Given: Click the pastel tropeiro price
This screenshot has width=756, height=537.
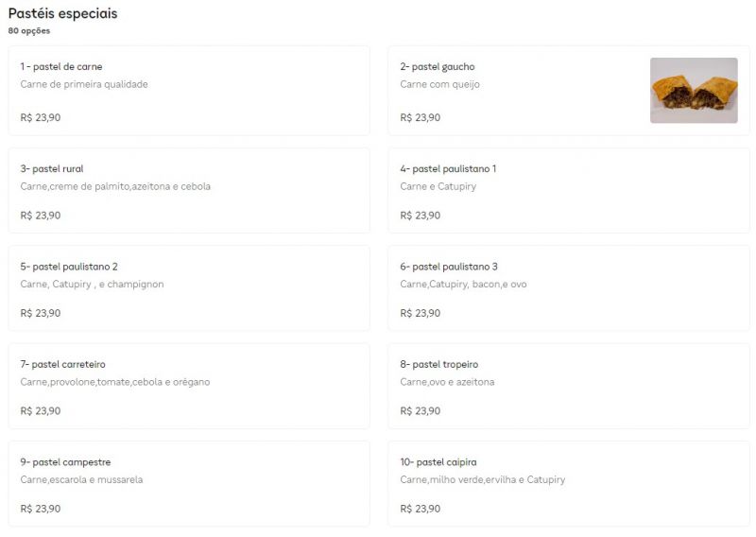Looking at the screenshot, I should (421, 410).
